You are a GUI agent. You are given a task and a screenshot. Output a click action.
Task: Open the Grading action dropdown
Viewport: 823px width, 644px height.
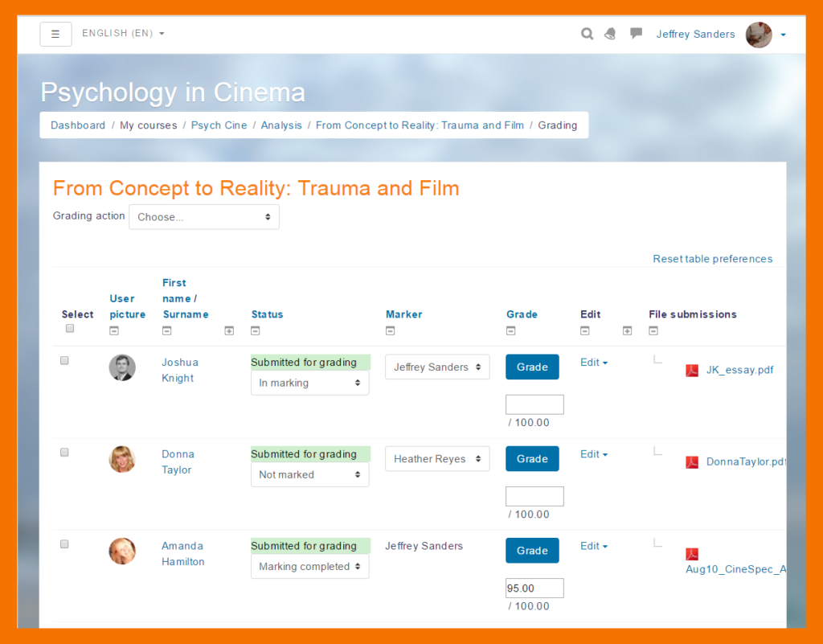coord(203,216)
